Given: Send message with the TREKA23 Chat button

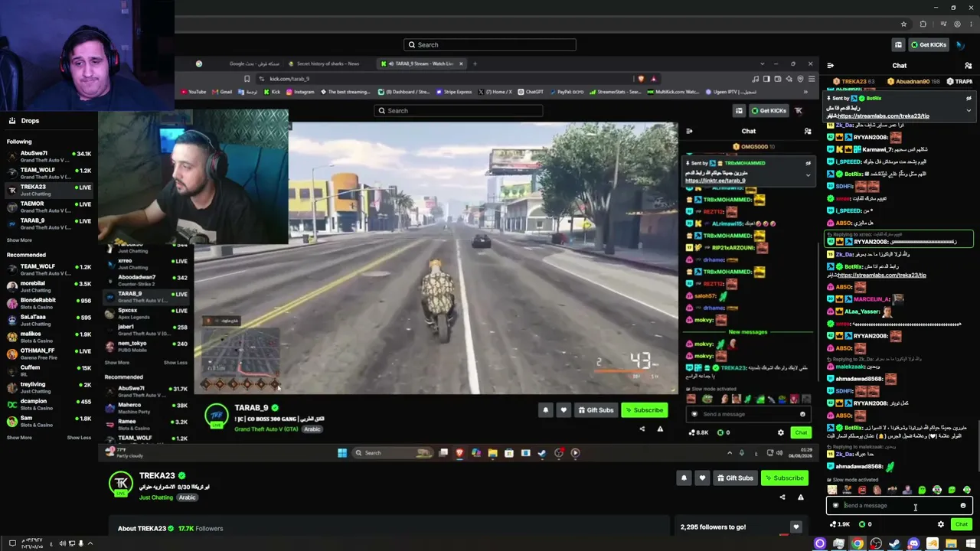Looking at the screenshot, I should click(x=962, y=524).
